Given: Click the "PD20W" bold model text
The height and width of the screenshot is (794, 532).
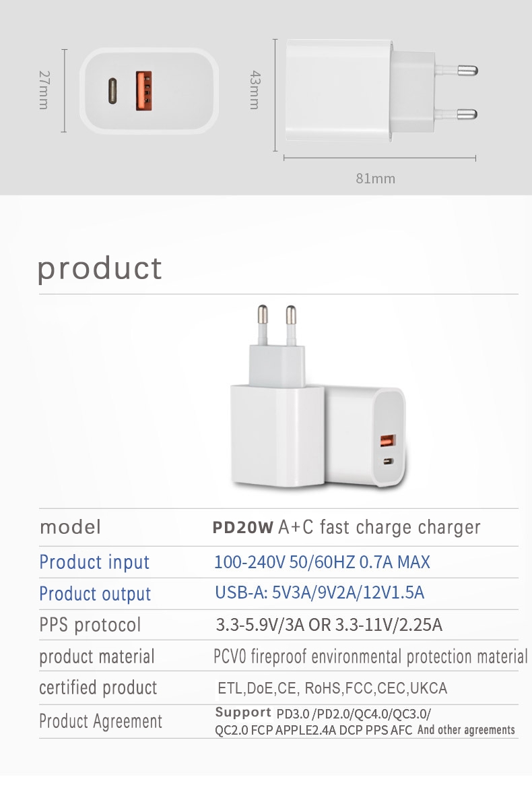Looking at the screenshot, I should pyautogui.click(x=243, y=527).
